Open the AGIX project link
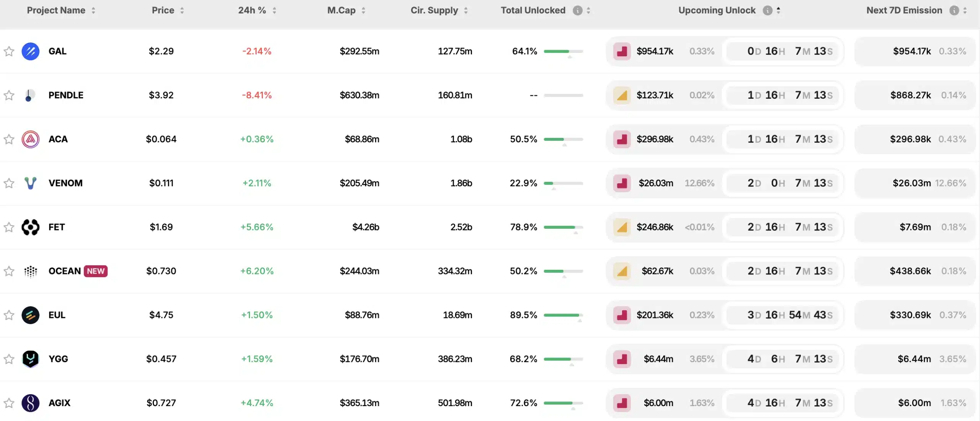 tap(59, 403)
